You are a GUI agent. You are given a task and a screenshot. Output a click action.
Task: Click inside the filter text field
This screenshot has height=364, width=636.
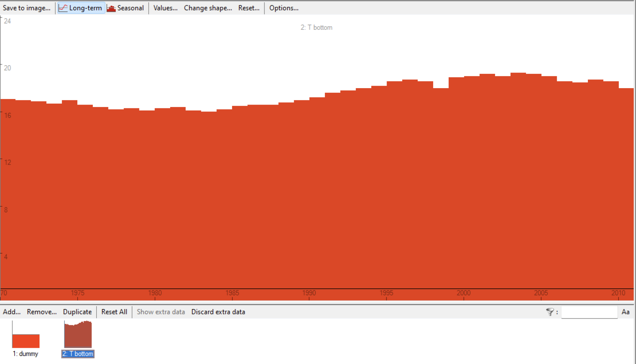tap(589, 312)
